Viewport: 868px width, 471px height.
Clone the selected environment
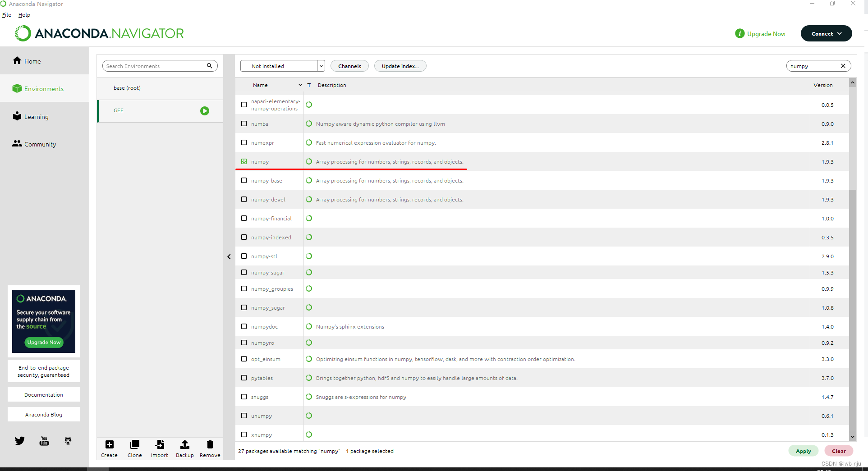coord(134,449)
